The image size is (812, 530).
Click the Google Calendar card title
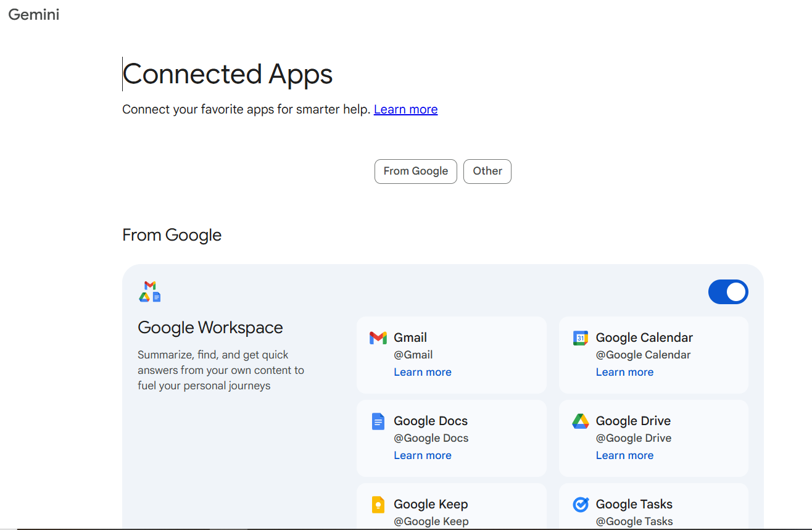[x=644, y=337]
